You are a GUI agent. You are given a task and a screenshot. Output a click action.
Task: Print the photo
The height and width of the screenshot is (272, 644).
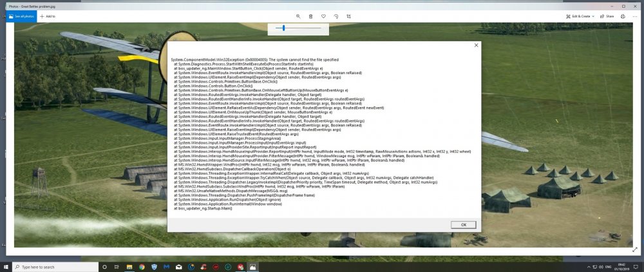click(x=623, y=16)
